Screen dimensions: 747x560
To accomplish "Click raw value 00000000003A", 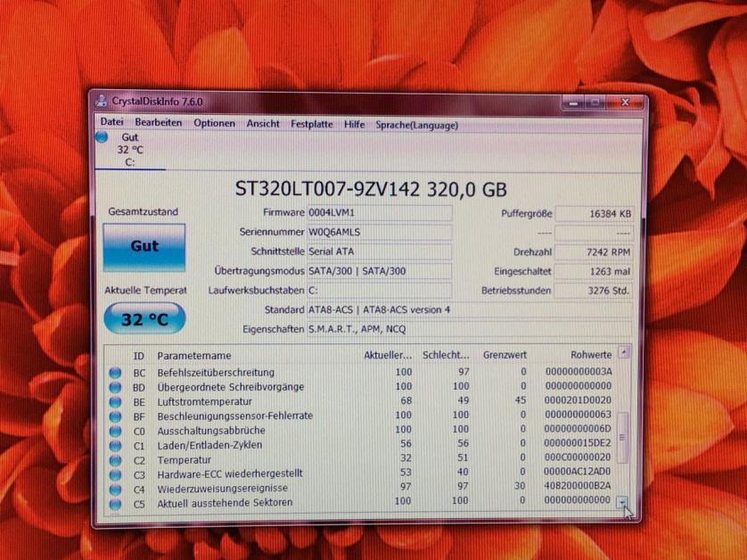I will pyautogui.click(x=579, y=371).
